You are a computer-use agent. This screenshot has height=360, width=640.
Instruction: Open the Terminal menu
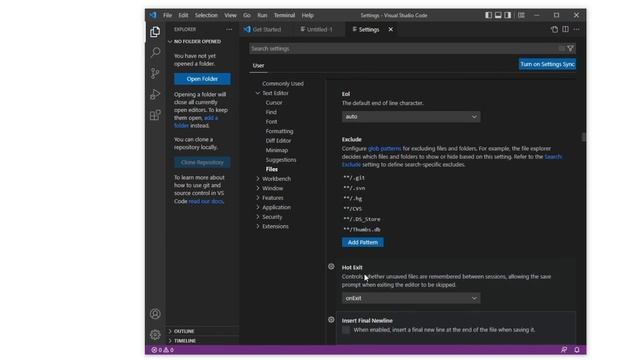(284, 15)
